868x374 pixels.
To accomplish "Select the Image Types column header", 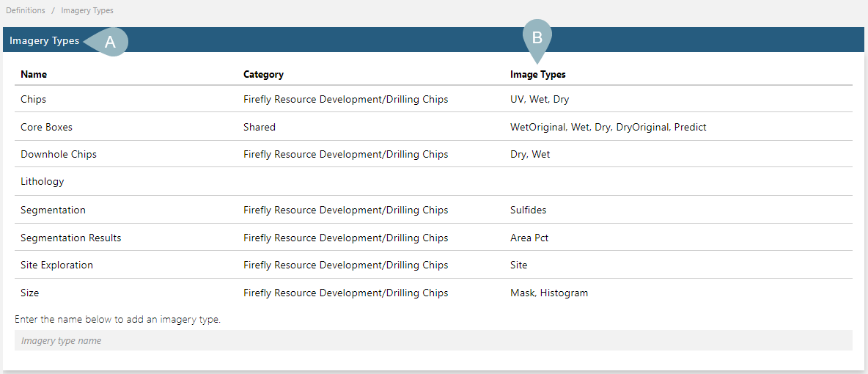I will tap(537, 74).
